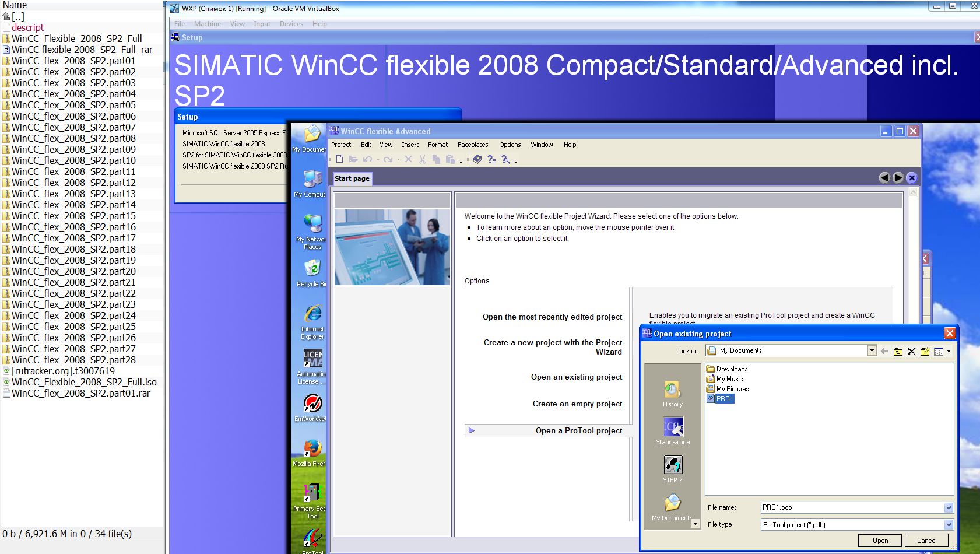Click the Paste clipboard toolbar icon
The height and width of the screenshot is (554, 980).
450,159
